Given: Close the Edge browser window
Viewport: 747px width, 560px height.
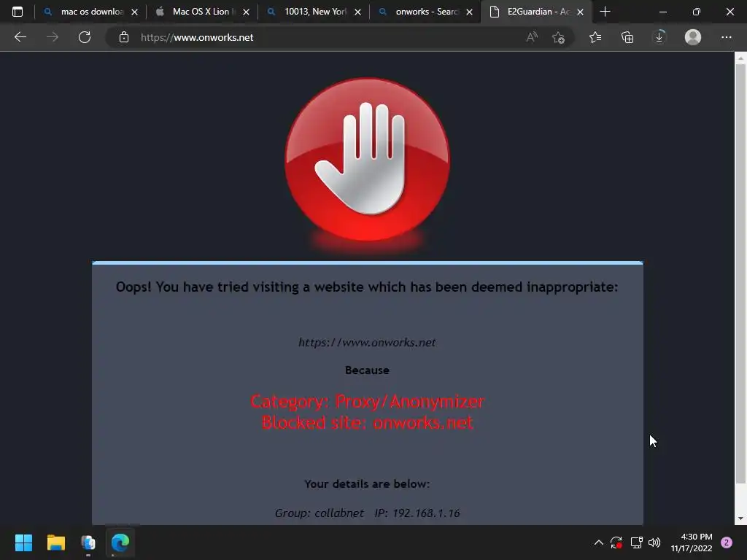Looking at the screenshot, I should point(729,12).
